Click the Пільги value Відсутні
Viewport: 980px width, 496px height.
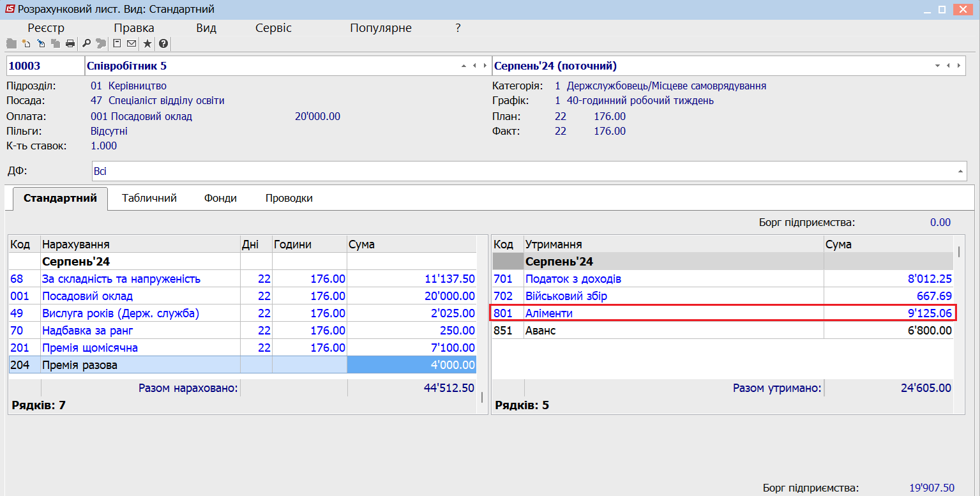[x=109, y=131]
